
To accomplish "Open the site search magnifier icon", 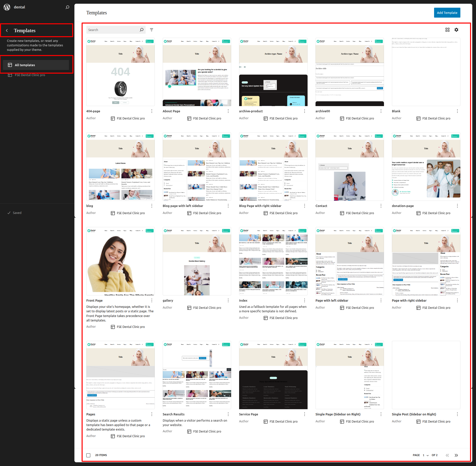I will point(67,7).
